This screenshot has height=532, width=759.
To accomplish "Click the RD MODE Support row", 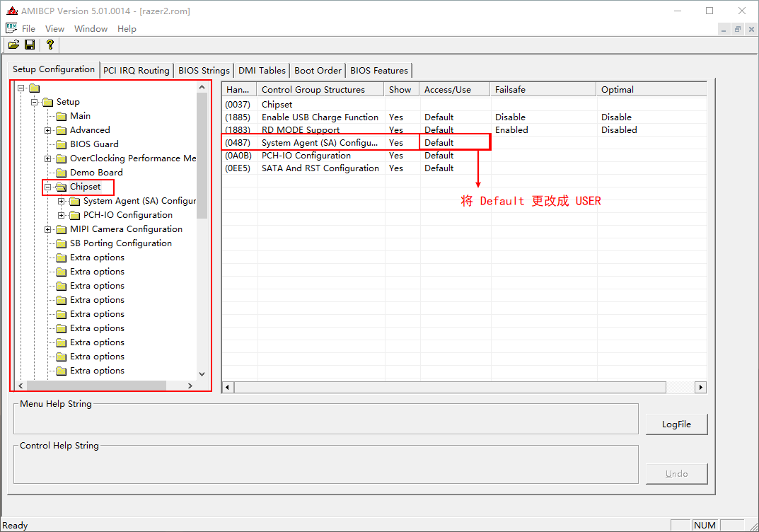I will click(464, 129).
